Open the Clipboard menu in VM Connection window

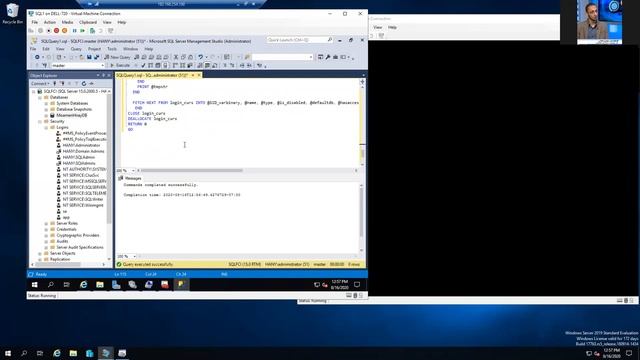[x=88, y=22]
